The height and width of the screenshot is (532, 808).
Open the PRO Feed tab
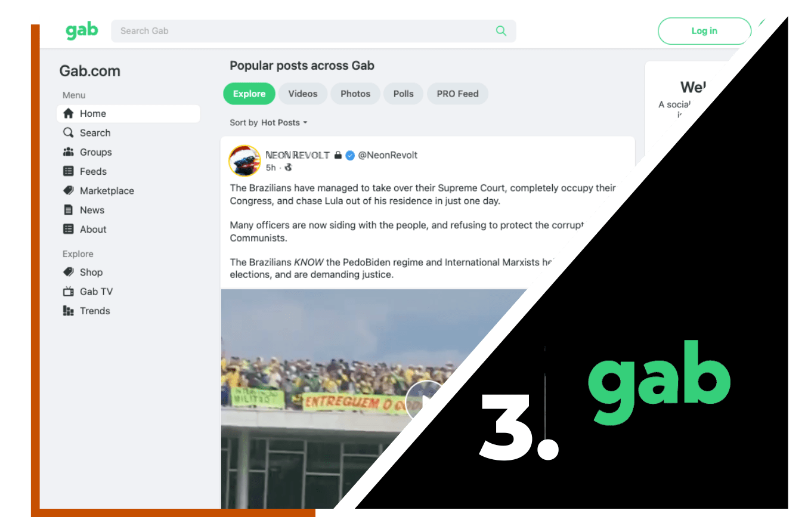[x=457, y=94]
